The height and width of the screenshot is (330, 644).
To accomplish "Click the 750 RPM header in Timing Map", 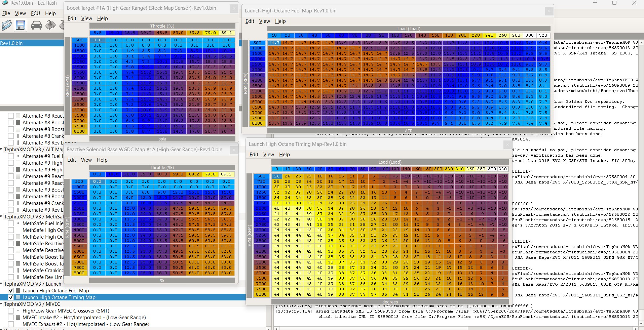I will click(261, 181).
